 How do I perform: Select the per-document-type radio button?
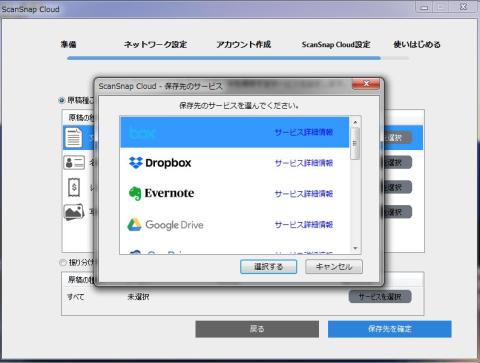(62, 100)
